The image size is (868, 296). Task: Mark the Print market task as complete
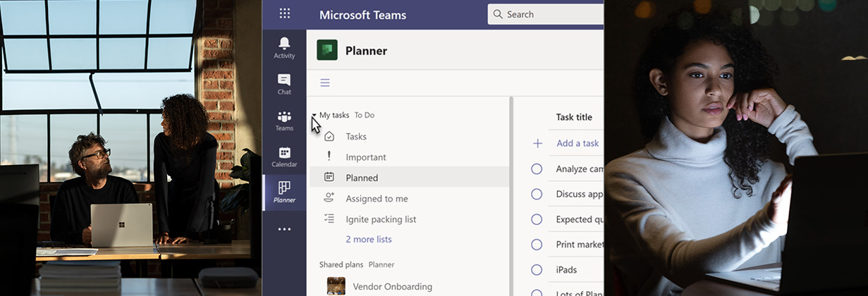point(537,245)
